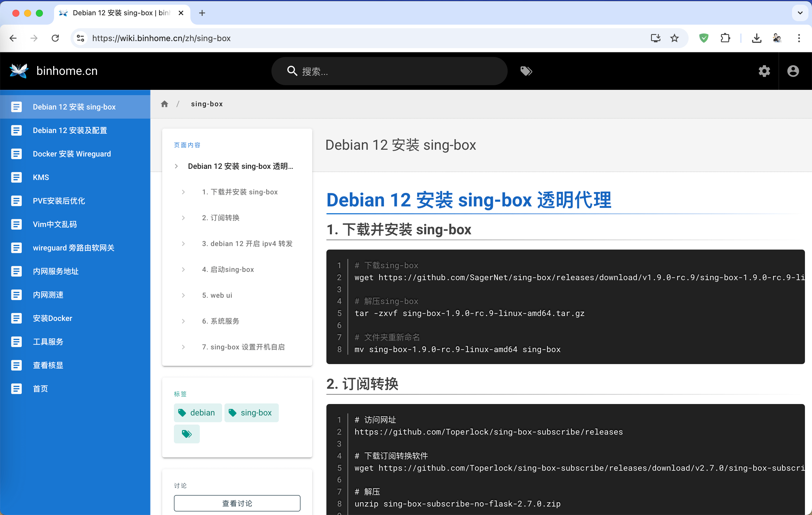Expand chevron for 3. debian 12 开启 ipv4 转发
This screenshot has height=515, width=812.
pos(183,244)
